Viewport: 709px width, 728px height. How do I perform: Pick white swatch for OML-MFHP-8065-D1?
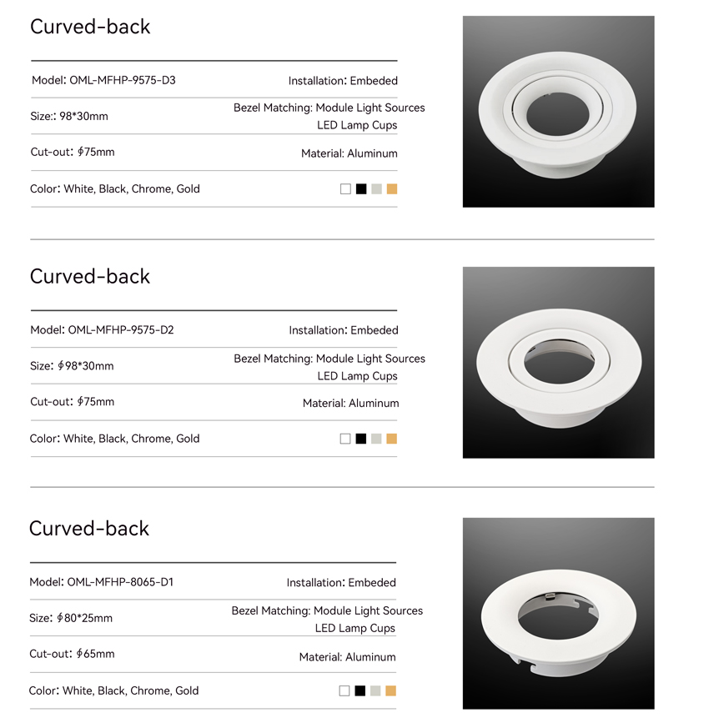coord(344,690)
